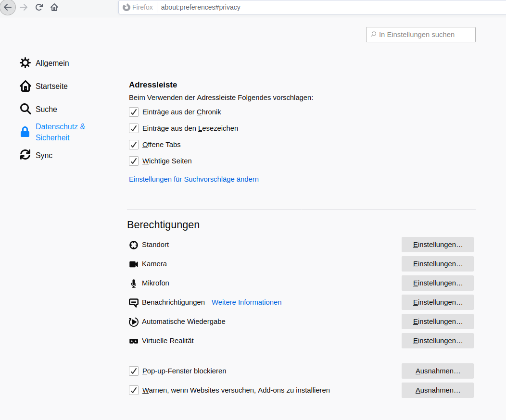Go back with the back arrow button
The height and width of the screenshot is (420, 506).
(x=8, y=7)
